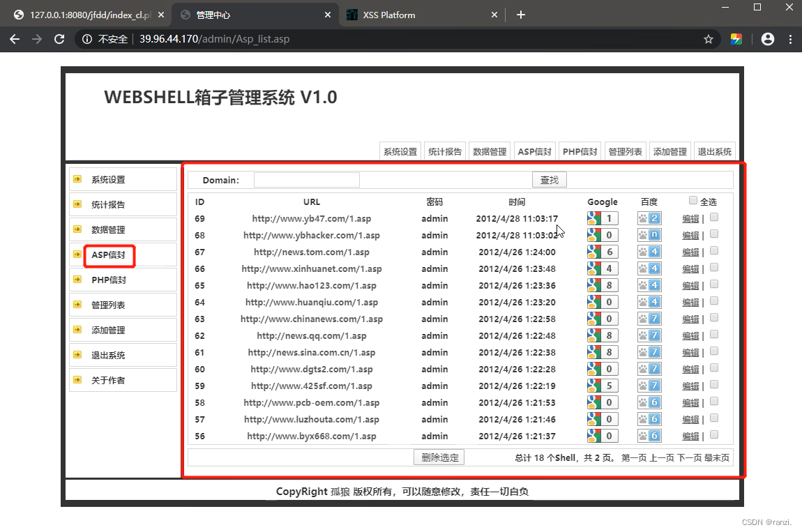This screenshot has width=802, height=532.
Task: Click Google rank icon for news.qq.com row
Action: coord(603,335)
